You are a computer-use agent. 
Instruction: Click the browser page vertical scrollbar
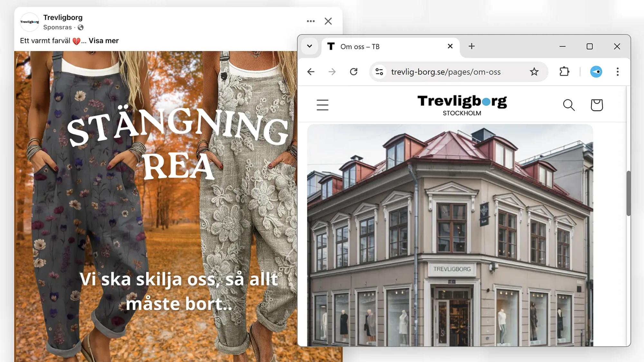pos(628,193)
